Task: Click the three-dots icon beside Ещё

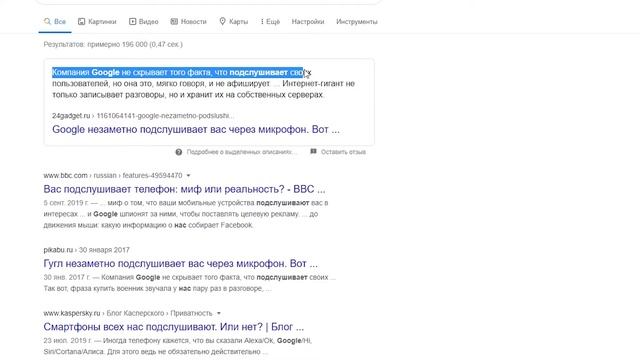Action: click(x=262, y=22)
